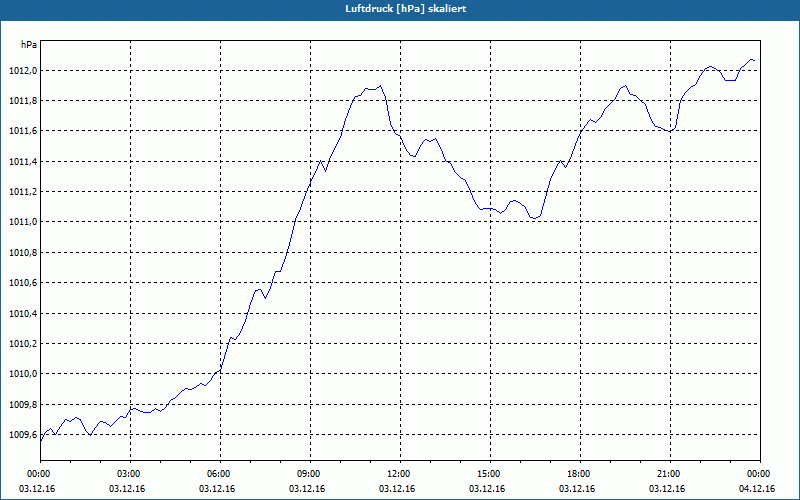
Task: Click the 04.12.16 date label on the x-axis
Action: click(757, 489)
